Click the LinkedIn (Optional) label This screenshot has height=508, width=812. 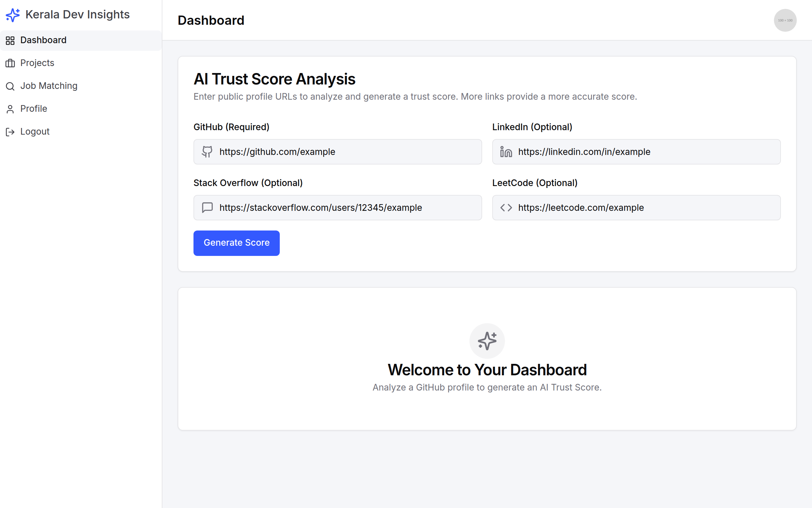(532, 127)
